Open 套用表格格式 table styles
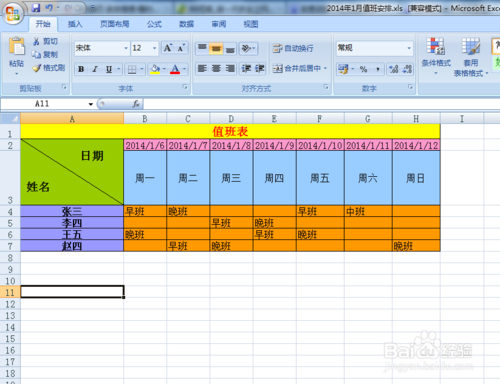 click(470, 57)
